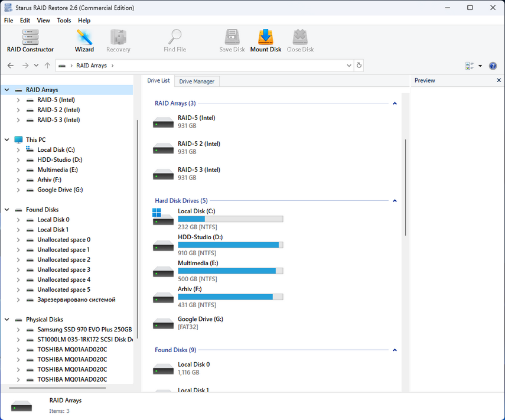Open the address bar history dropdown
This screenshot has height=420, width=505.
pos(349,66)
